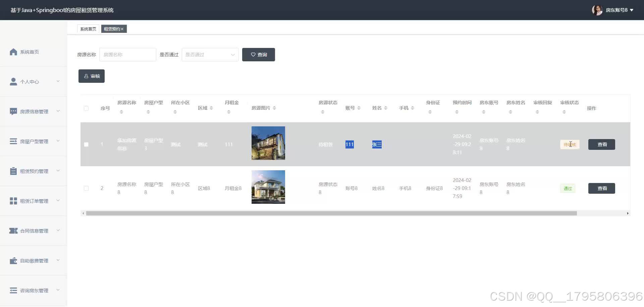Click the list icon for 房屋户型管理
The height and width of the screenshot is (307, 644).
(x=13, y=141)
